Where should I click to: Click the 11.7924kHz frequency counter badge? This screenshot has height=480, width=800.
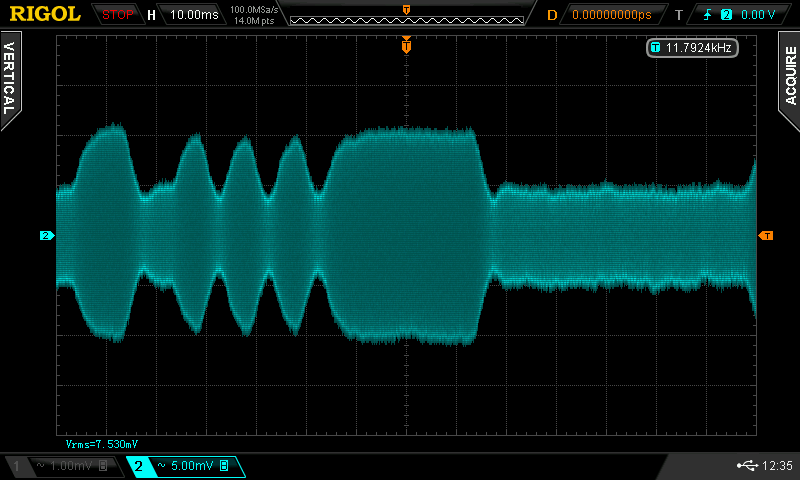coord(692,48)
